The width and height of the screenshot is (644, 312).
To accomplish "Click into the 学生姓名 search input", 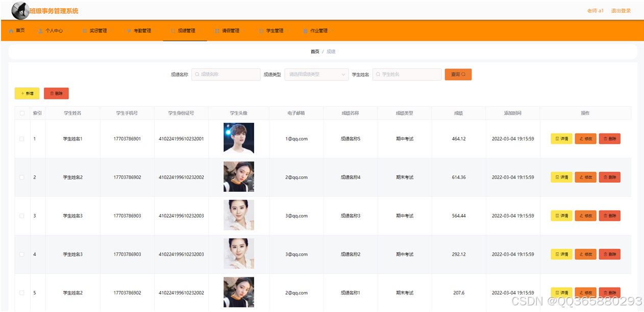I will (x=407, y=74).
